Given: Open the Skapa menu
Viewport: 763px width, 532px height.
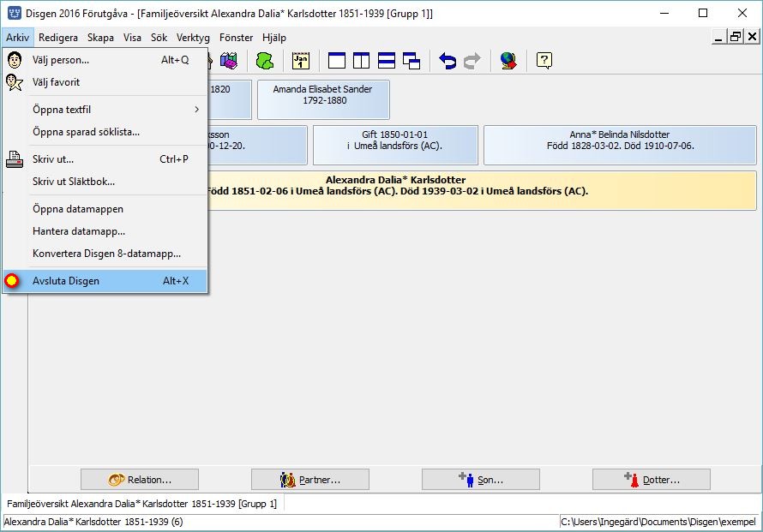Looking at the screenshot, I should [100, 38].
